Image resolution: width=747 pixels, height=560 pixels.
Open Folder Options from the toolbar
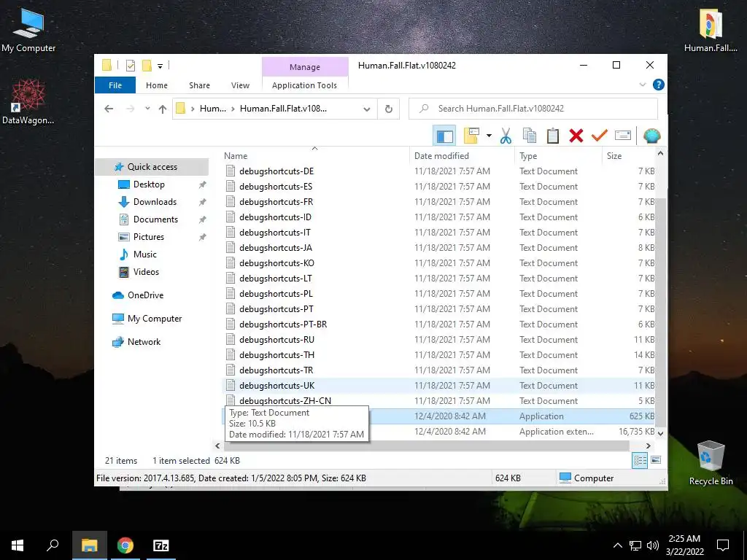tap(471, 136)
